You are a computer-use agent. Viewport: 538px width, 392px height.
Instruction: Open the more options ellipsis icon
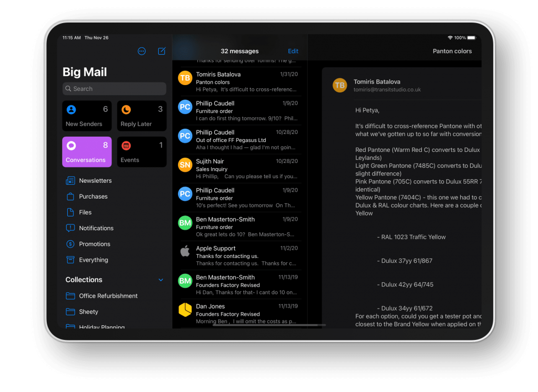tap(142, 51)
